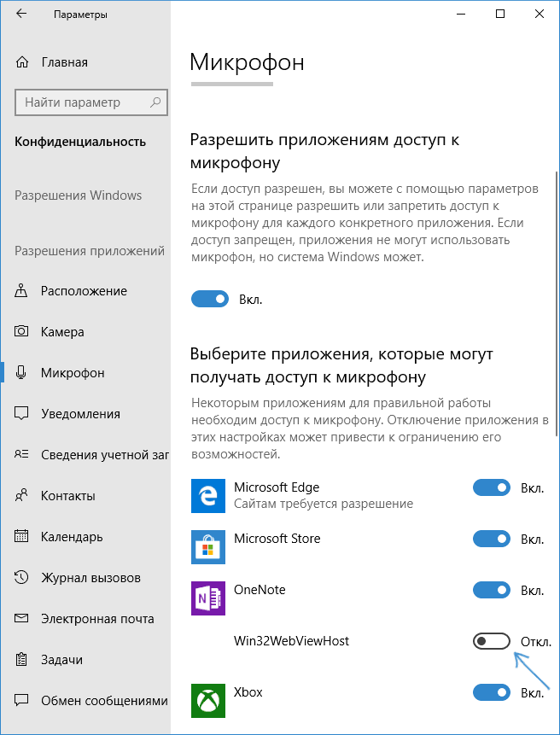Screen dimensions: 560x735
Task: Open Календарь settings using calendar icon
Action: tap(20, 536)
